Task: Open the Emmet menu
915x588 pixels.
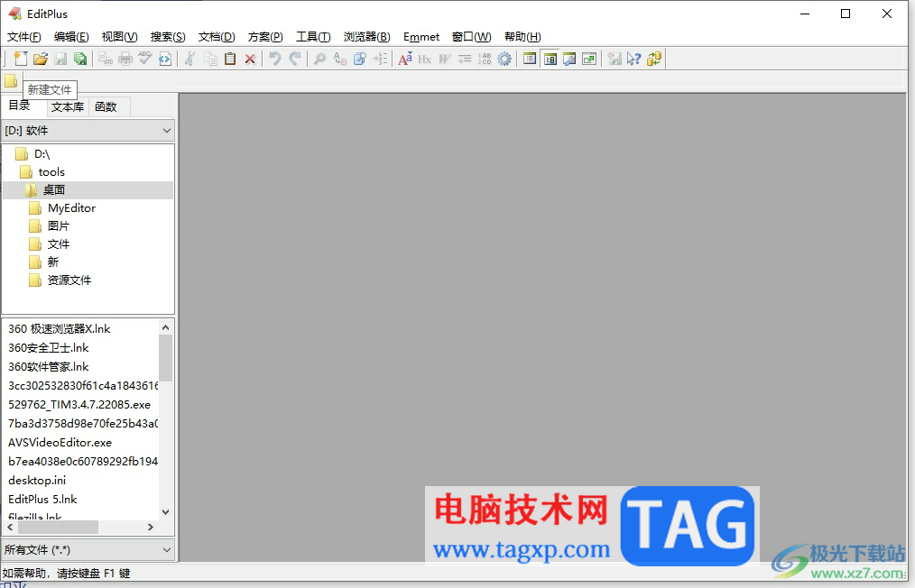Action: coord(421,37)
